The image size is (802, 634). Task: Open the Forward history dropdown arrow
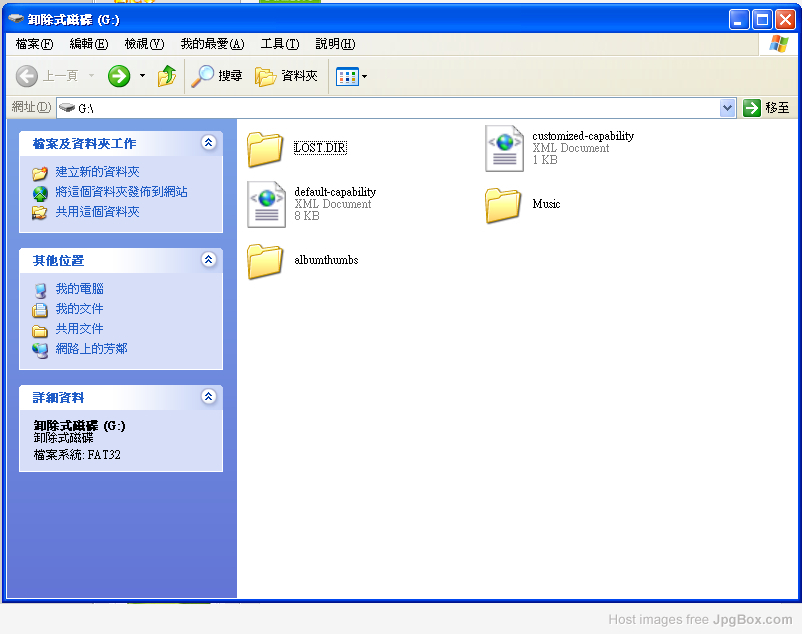[142, 76]
